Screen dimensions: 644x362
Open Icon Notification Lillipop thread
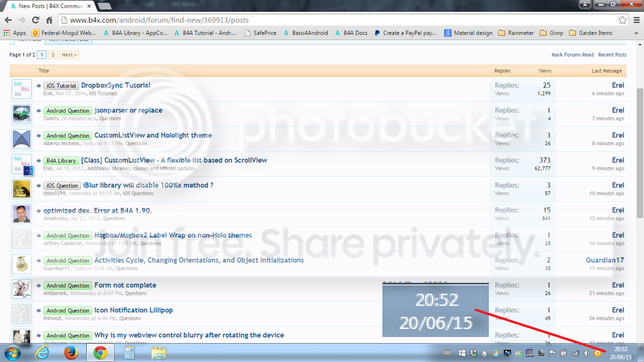[x=133, y=310]
